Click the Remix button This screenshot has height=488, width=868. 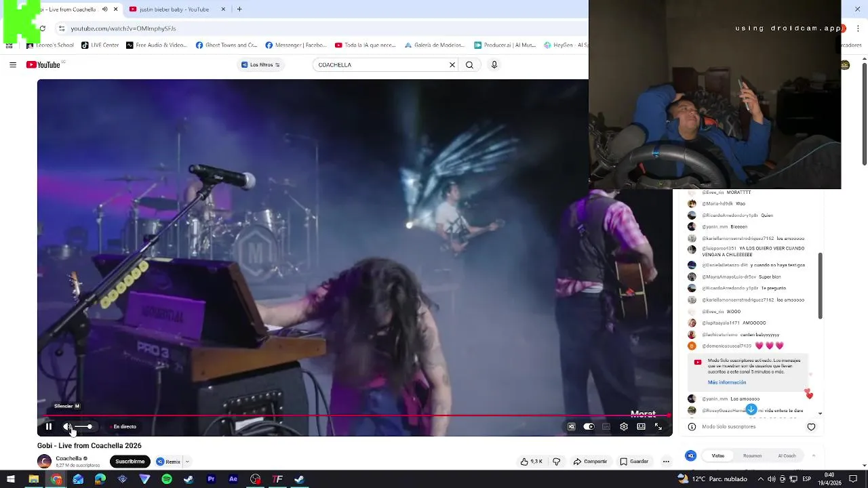click(168, 462)
